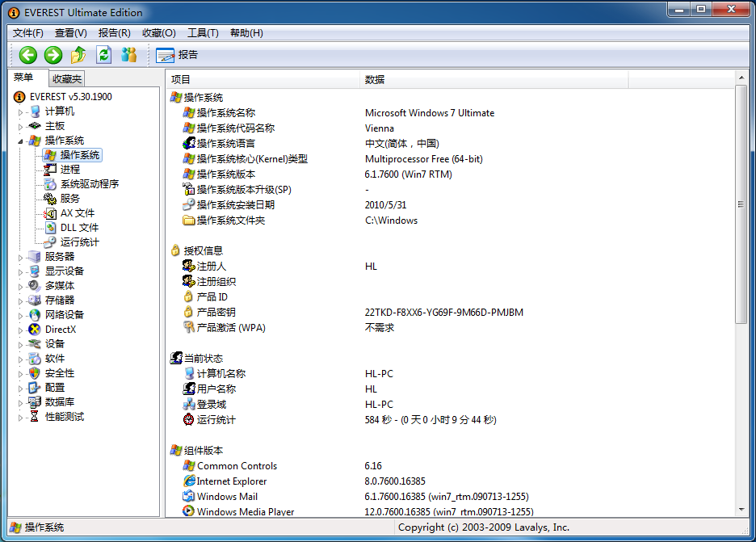Click the scrollbar up arrow
This screenshot has width=756, height=542.
click(741, 78)
